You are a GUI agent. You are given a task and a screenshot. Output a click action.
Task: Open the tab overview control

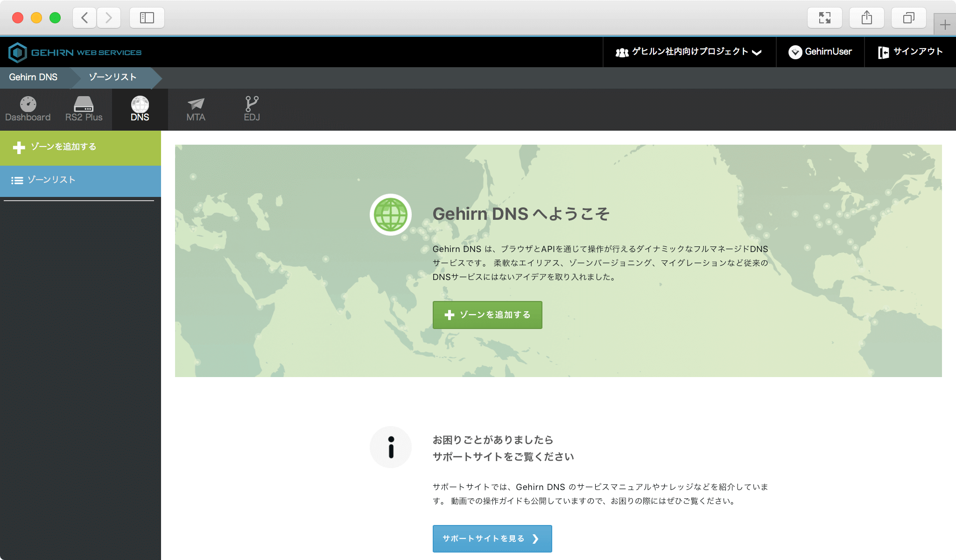(x=908, y=17)
